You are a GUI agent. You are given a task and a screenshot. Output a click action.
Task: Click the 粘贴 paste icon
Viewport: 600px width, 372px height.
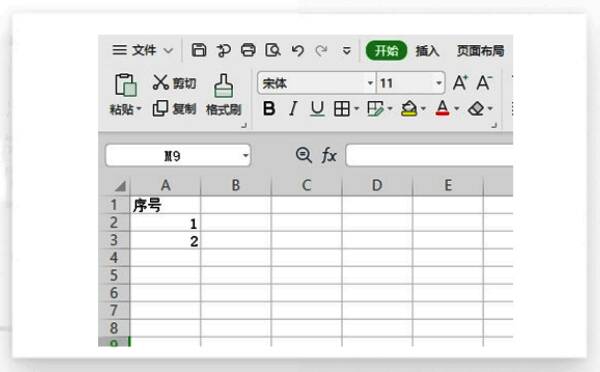126,85
